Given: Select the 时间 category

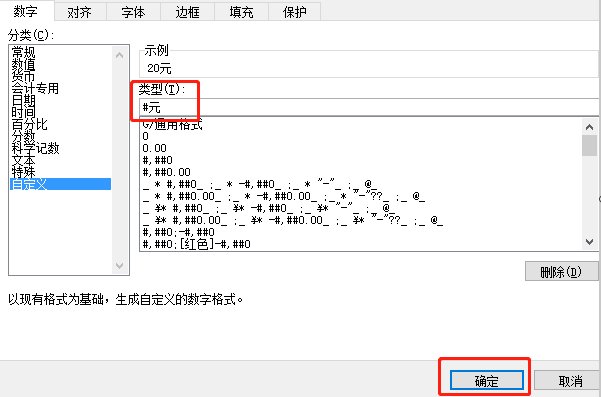Looking at the screenshot, I should 23,112.
